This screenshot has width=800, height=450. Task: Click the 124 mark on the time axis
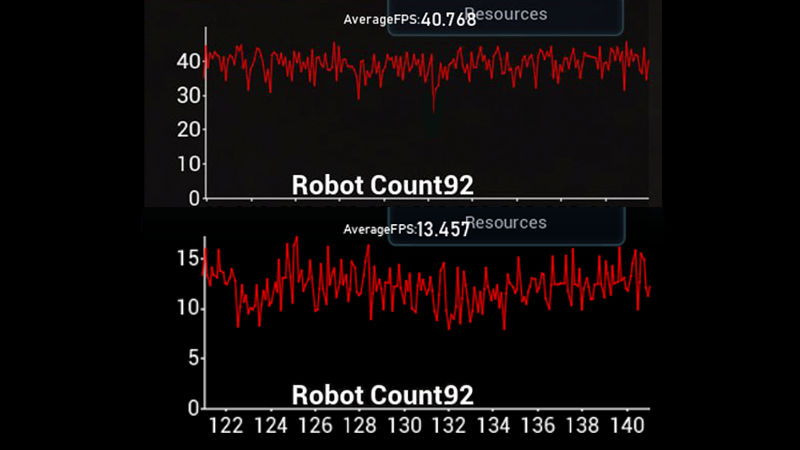click(271, 425)
